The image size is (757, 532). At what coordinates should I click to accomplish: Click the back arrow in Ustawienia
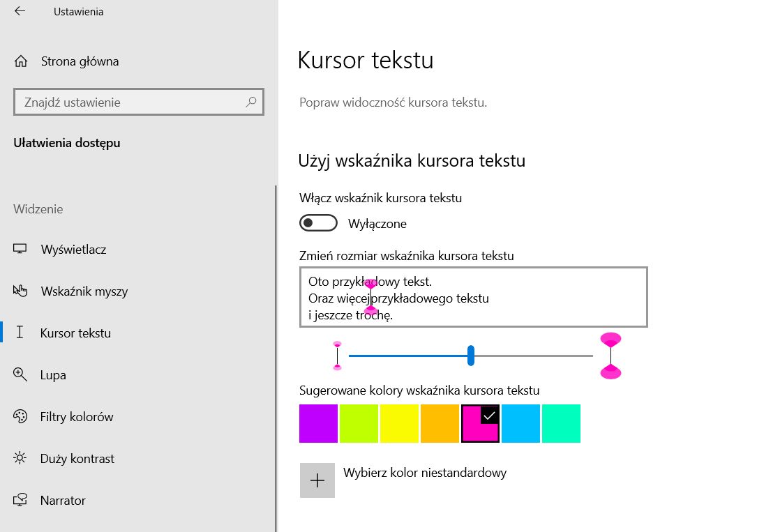click(x=20, y=11)
